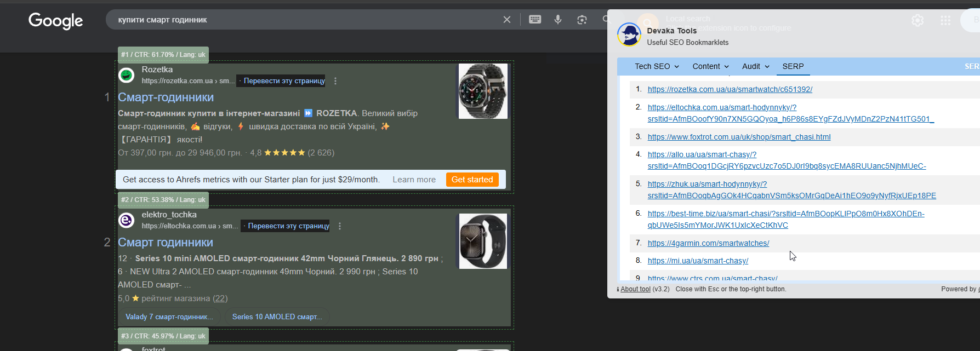Open Google apps grid icon
Image resolution: width=980 pixels, height=351 pixels.
coord(945,20)
